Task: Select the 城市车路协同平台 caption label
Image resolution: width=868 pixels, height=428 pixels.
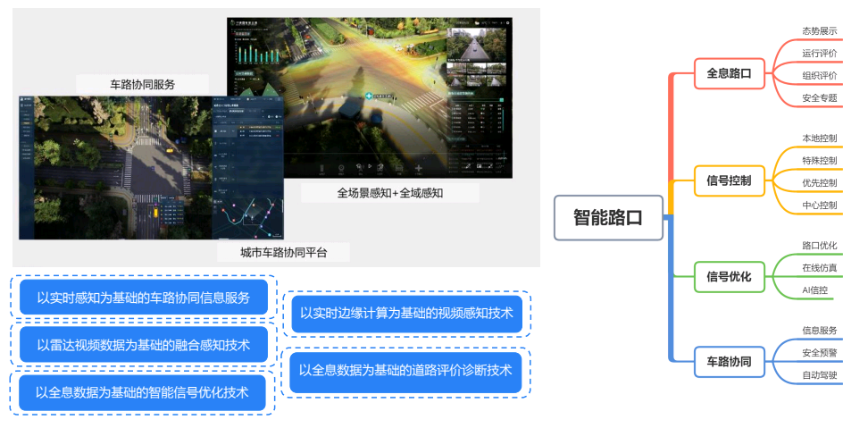Action: coord(283,252)
